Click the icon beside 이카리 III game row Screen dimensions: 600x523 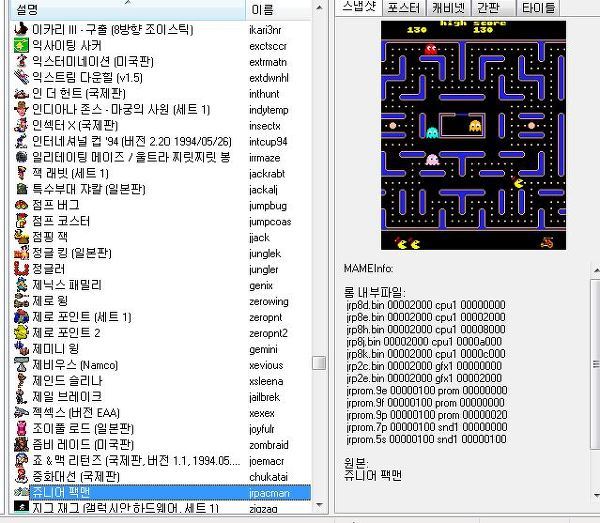21,29
